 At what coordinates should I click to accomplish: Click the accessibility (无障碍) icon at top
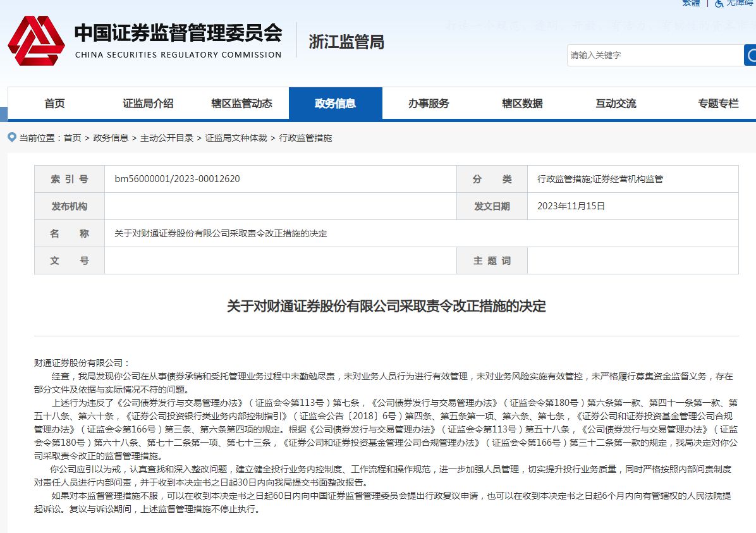pos(719,3)
